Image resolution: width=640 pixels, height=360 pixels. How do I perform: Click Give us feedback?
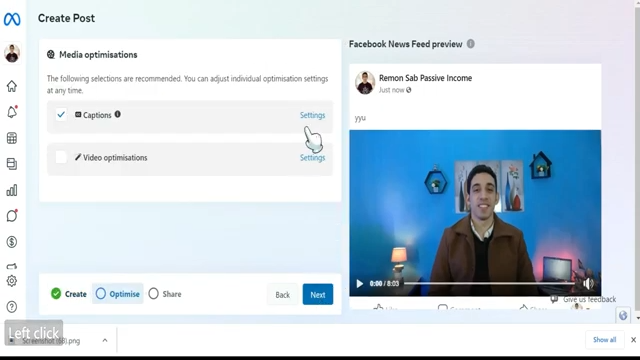tap(583, 299)
